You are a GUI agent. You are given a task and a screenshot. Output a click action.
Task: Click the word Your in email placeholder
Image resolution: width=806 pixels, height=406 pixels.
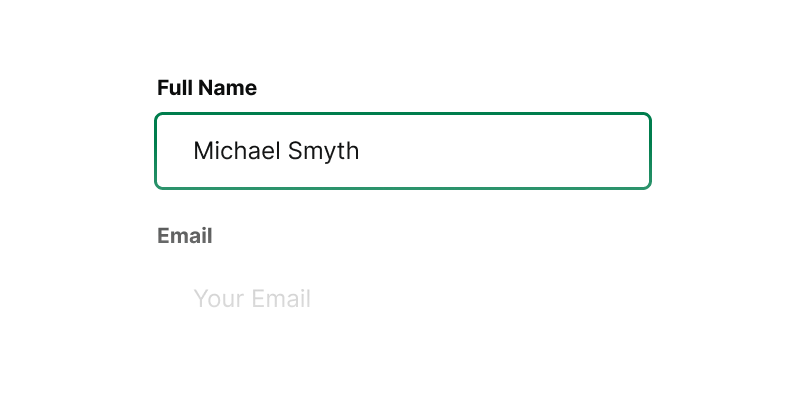pyautogui.click(x=218, y=299)
